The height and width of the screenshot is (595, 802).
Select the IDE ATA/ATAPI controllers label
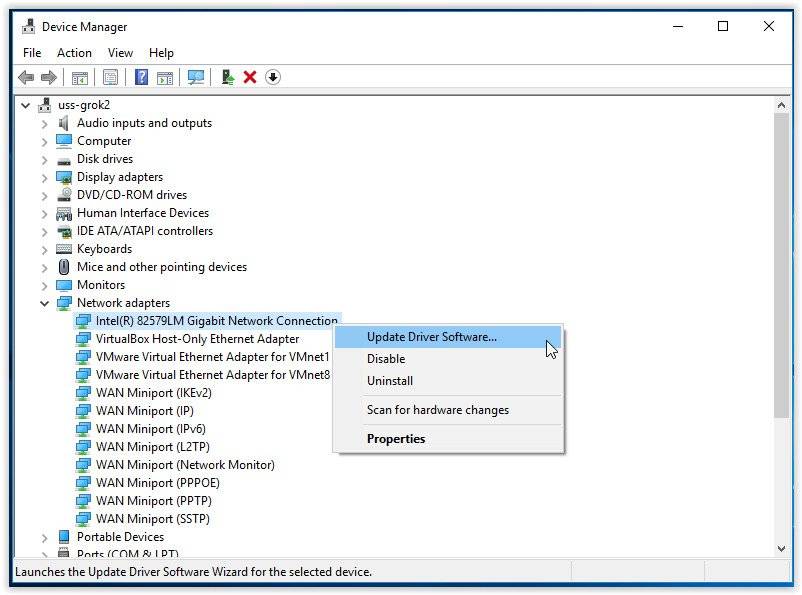(x=145, y=231)
